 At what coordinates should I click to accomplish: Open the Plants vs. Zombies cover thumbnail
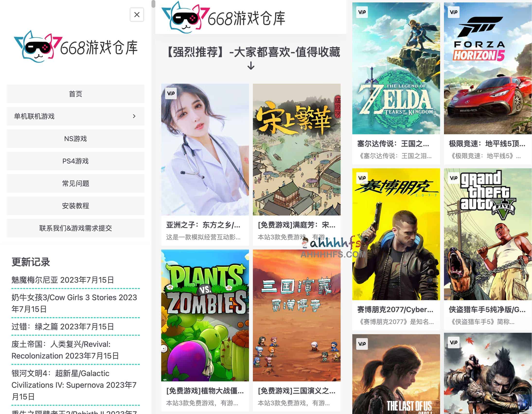click(x=205, y=315)
